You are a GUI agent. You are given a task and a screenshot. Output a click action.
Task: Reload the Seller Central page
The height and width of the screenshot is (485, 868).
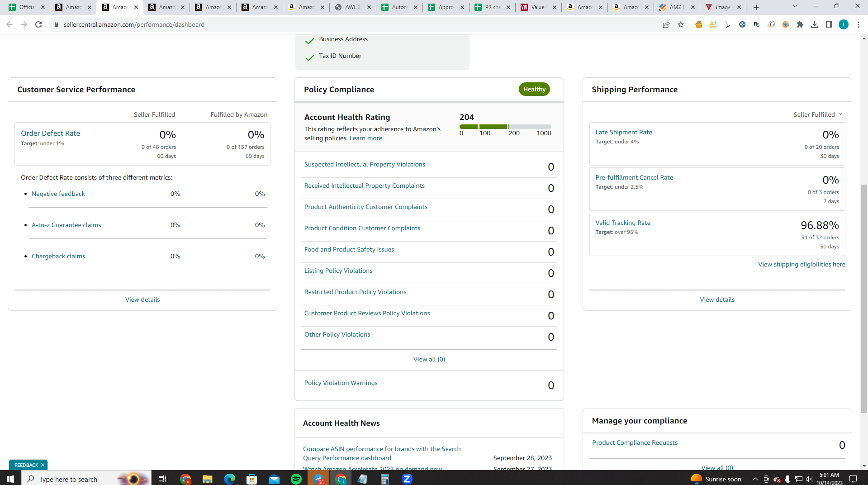click(38, 24)
